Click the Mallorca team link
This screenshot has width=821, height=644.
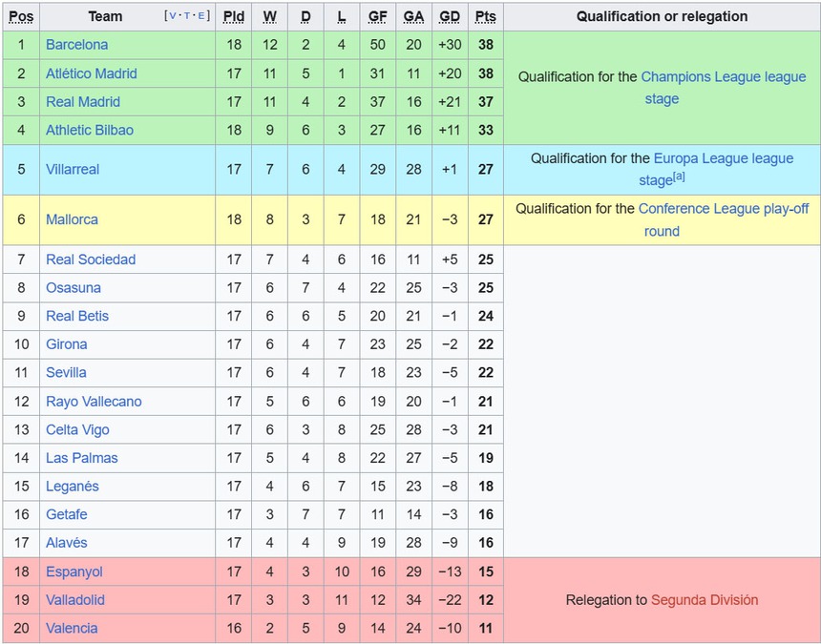click(72, 219)
